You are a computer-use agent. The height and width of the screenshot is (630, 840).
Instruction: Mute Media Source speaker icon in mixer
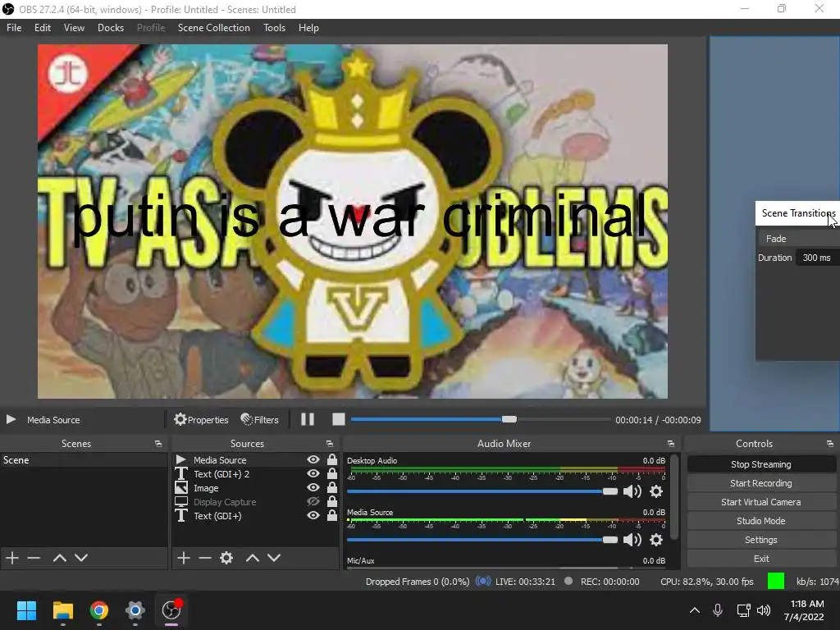[x=632, y=540]
